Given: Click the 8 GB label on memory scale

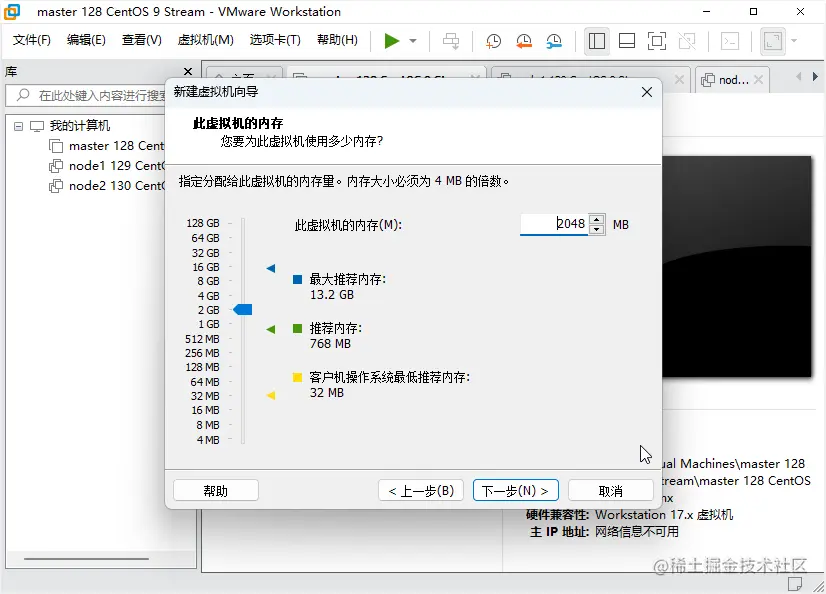Looking at the screenshot, I should click(208, 281).
